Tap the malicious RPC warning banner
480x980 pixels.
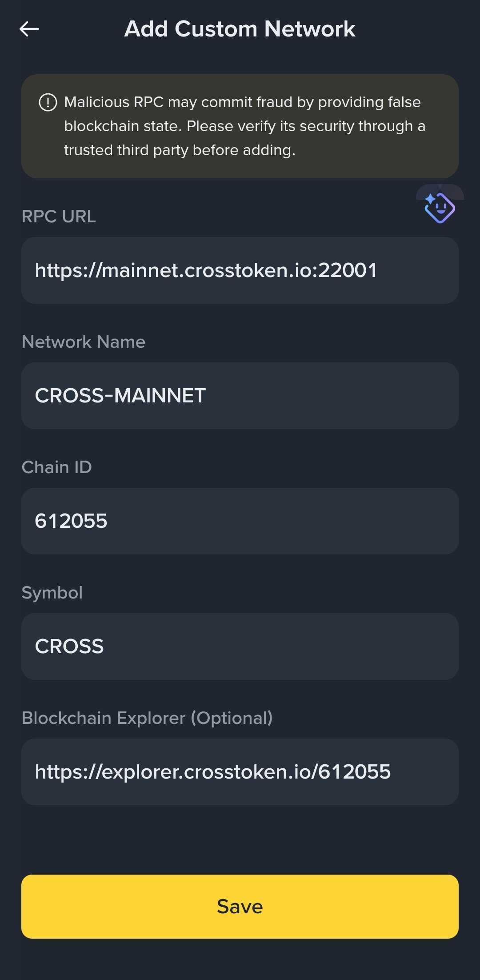click(240, 126)
